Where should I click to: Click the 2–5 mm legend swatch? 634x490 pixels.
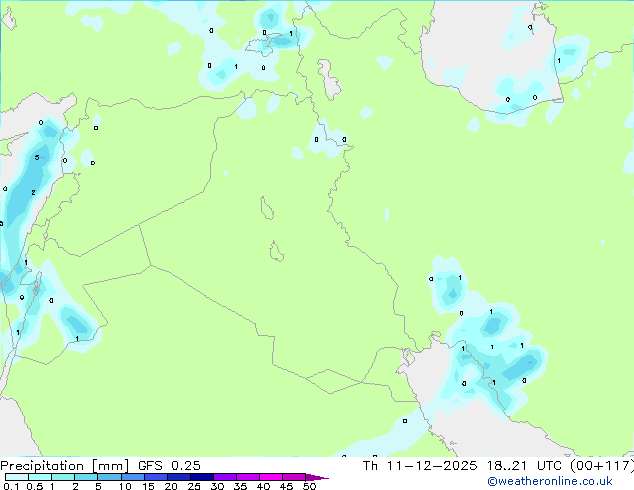pyautogui.click(x=86, y=477)
